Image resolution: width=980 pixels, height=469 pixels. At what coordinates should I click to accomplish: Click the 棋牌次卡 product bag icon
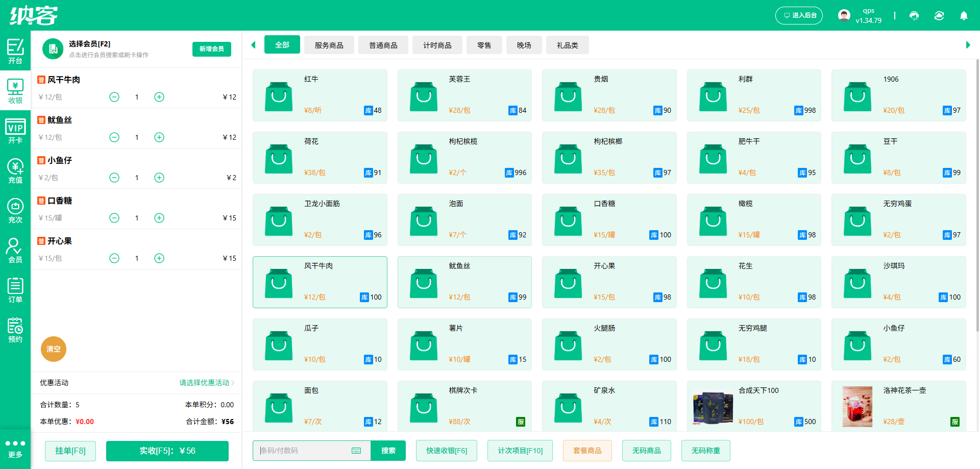tap(424, 408)
